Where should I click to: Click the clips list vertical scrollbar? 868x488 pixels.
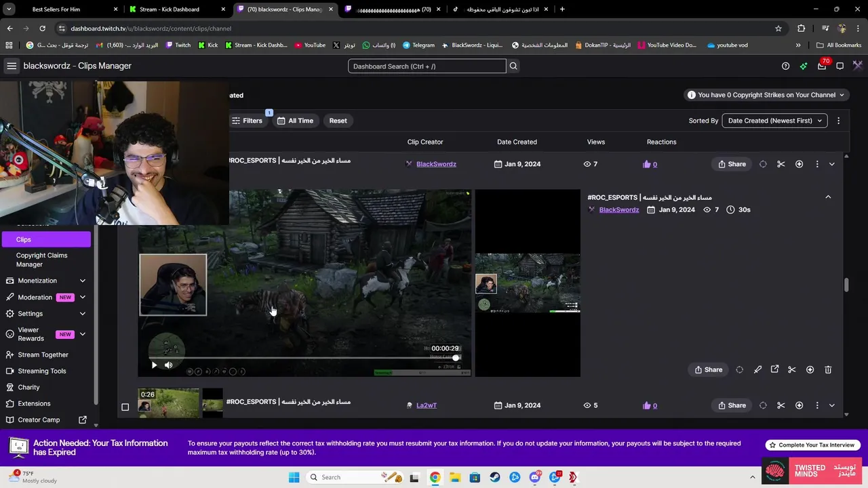846,285
